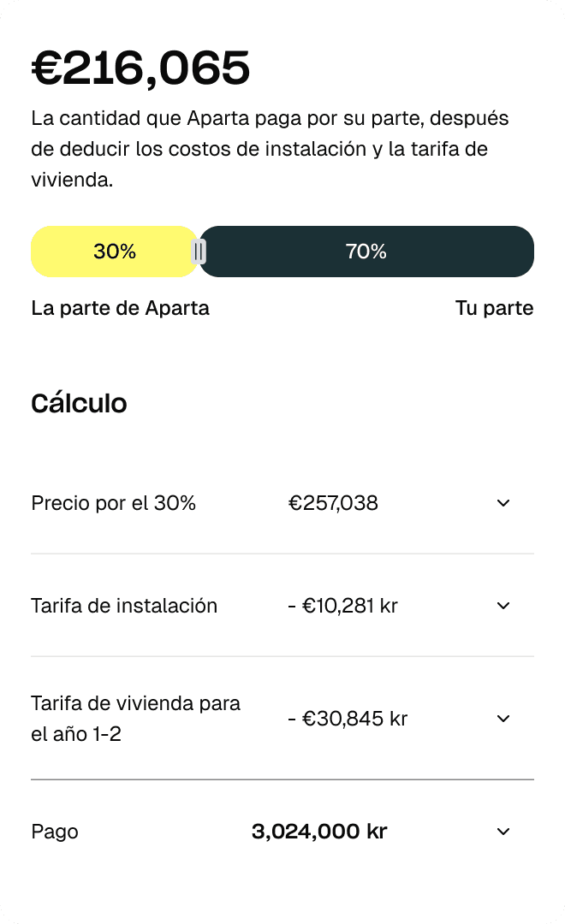Click the description paragraph about Aparta's payment

(271, 149)
